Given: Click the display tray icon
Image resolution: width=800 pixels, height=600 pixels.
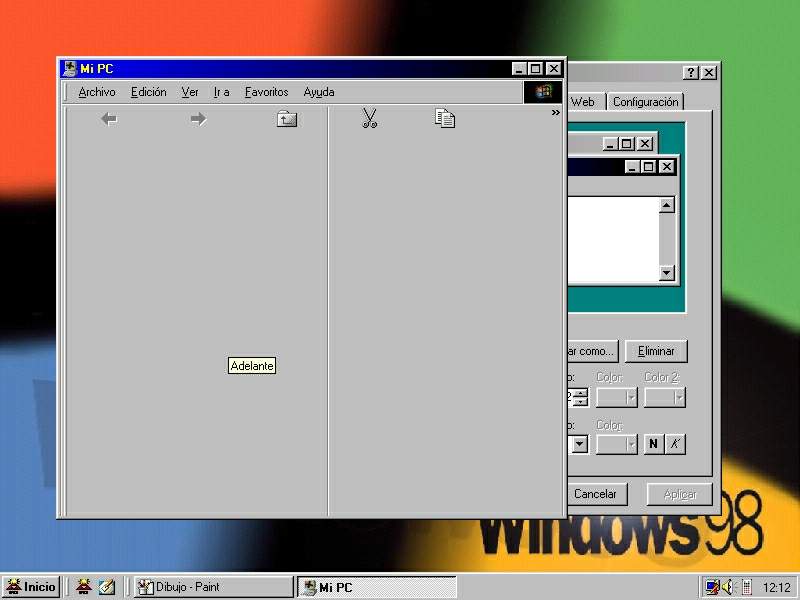Looking at the screenshot, I should coord(711,587).
